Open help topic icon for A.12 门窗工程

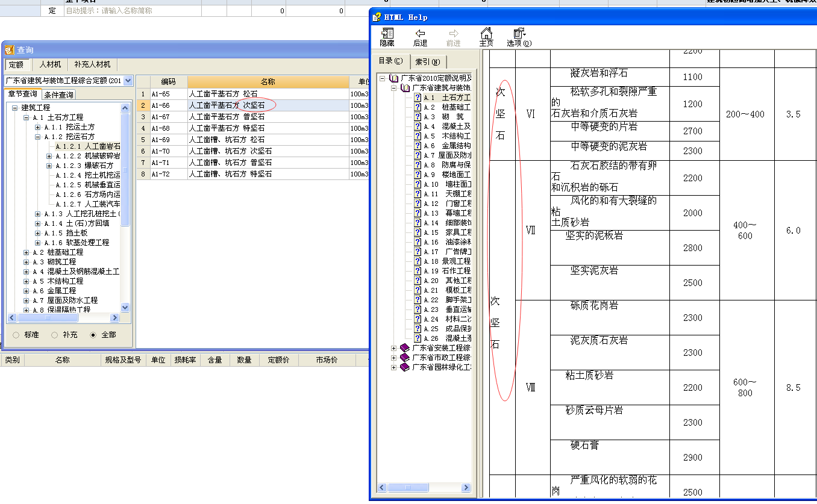418,204
